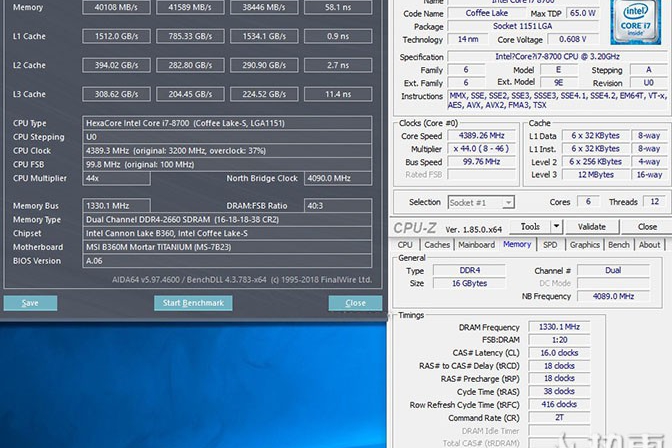672x448 pixels.
Task: Click CPU FSB field 99.8 MHz
Action: [x=227, y=164]
